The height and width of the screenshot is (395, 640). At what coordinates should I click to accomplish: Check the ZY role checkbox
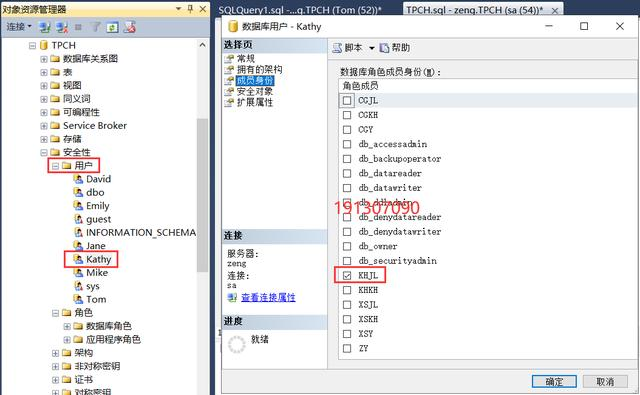347,348
